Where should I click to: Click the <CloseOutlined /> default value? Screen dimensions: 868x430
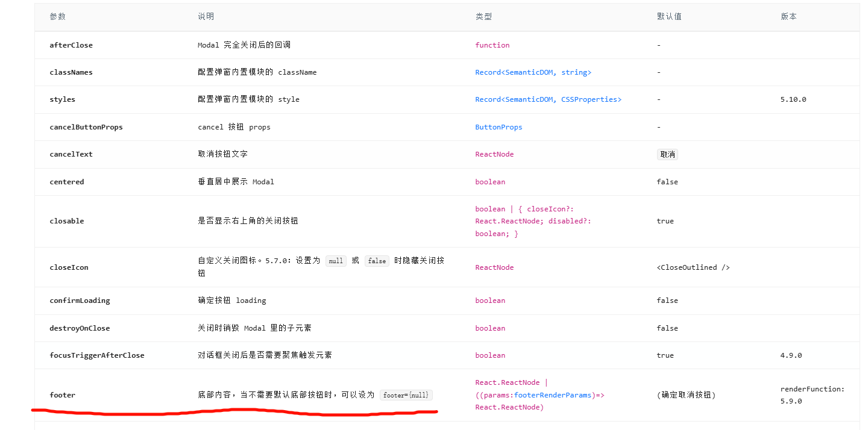693,267
